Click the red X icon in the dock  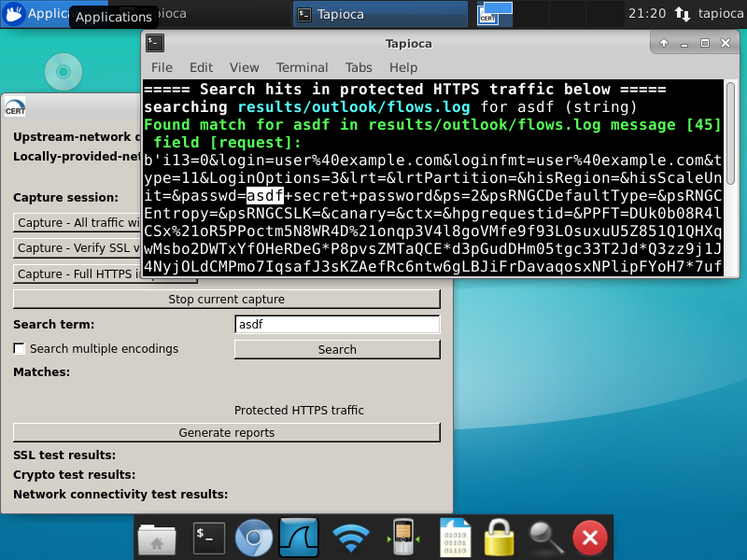pyautogui.click(x=589, y=538)
